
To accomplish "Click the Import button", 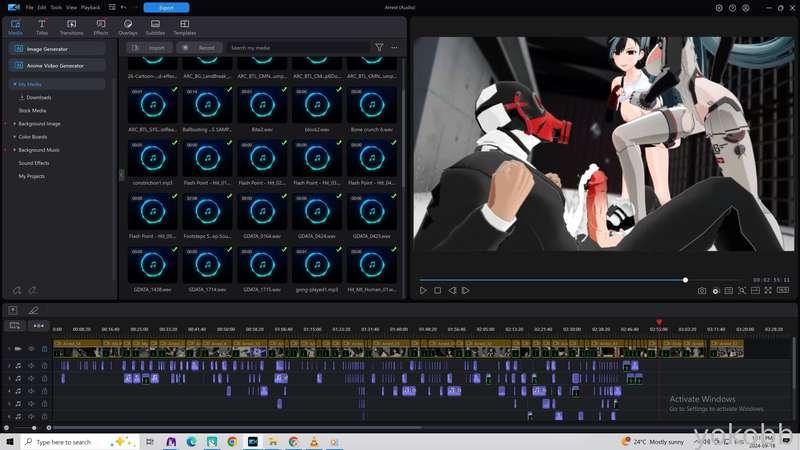I will 149,47.
